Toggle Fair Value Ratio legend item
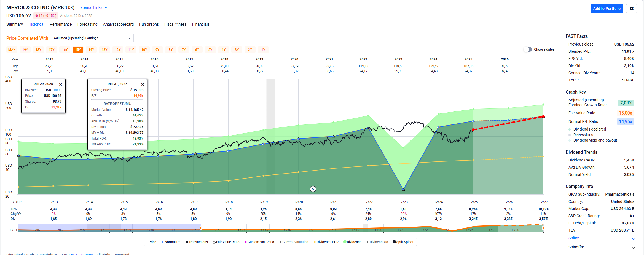644x255 pixels. click(x=226, y=242)
